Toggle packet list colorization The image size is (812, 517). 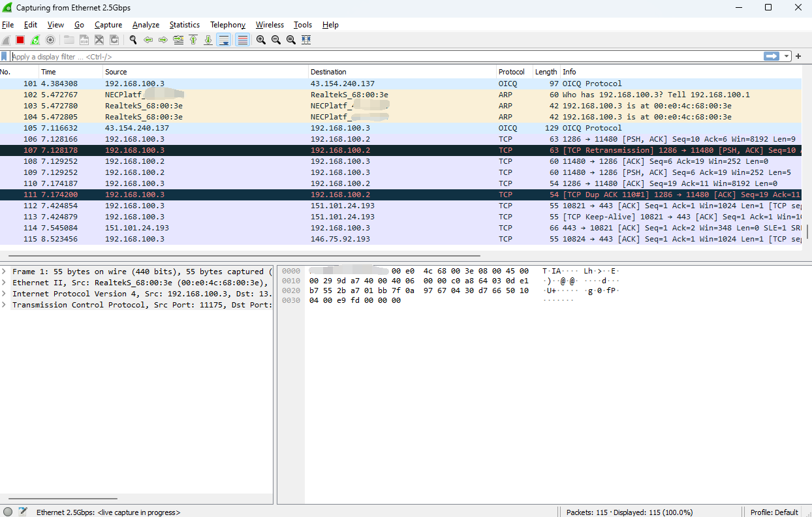point(242,40)
